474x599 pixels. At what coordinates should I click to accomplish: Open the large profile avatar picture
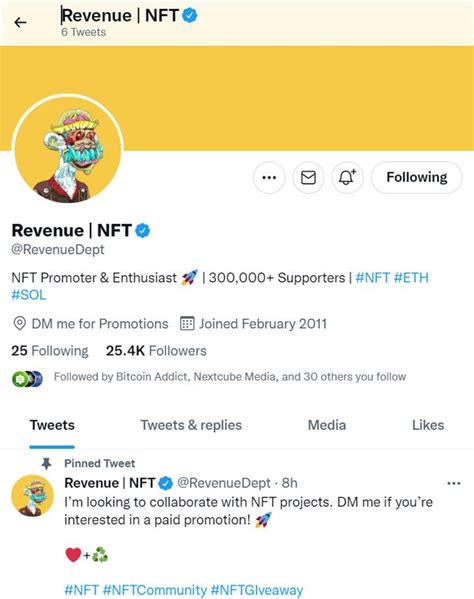pyautogui.click(x=68, y=149)
